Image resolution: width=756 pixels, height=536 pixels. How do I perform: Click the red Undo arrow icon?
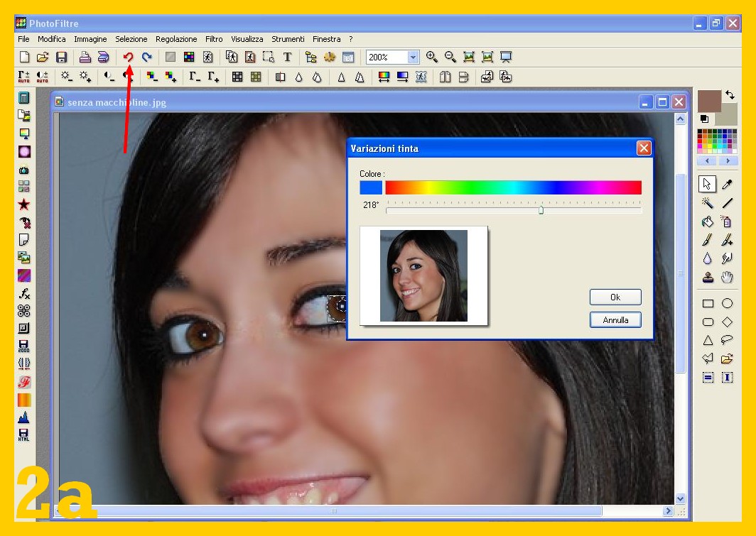click(129, 58)
